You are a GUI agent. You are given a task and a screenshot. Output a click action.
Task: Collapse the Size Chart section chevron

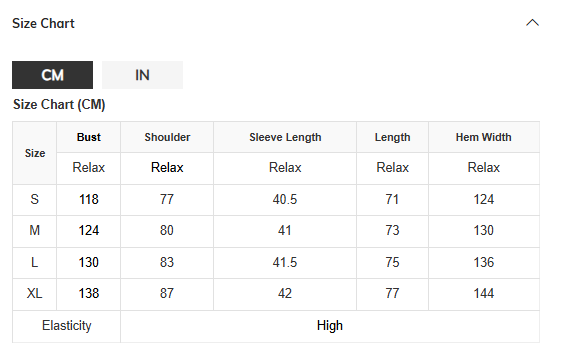coord(532,23)
